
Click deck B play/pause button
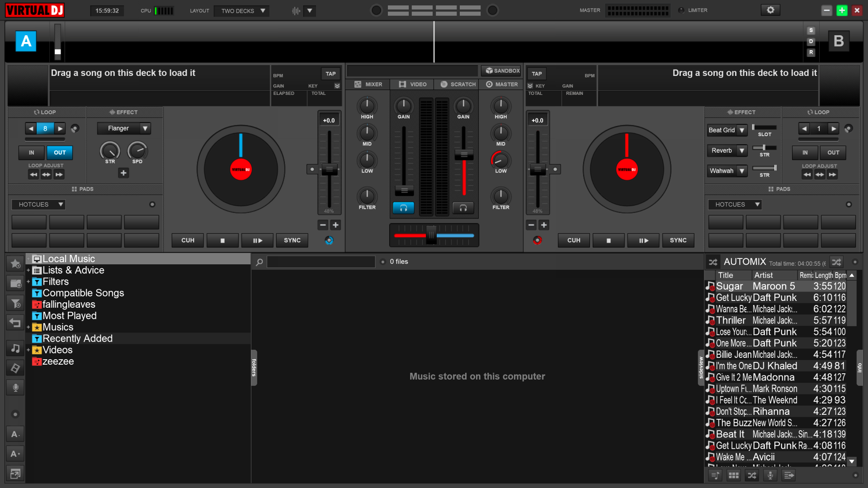coord(643,240)
